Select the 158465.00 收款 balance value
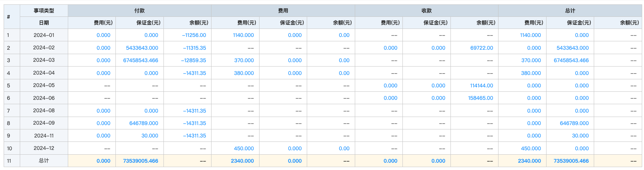644x170 pixels. pos(480,98)
